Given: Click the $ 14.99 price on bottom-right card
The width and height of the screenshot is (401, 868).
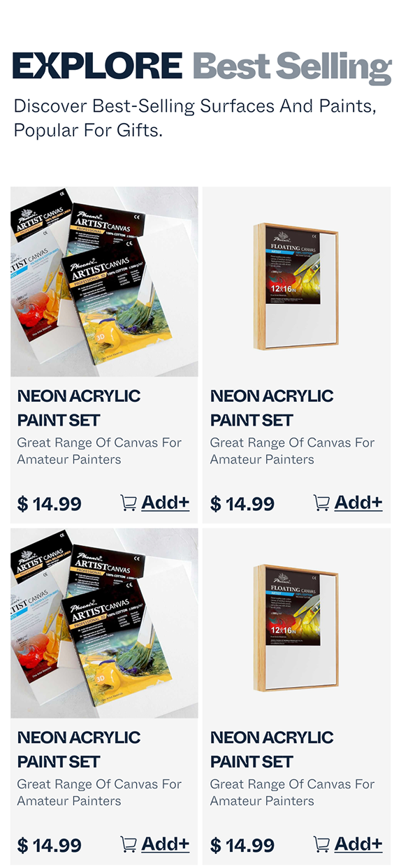Looking at the screenshot, I should (242, 846).
